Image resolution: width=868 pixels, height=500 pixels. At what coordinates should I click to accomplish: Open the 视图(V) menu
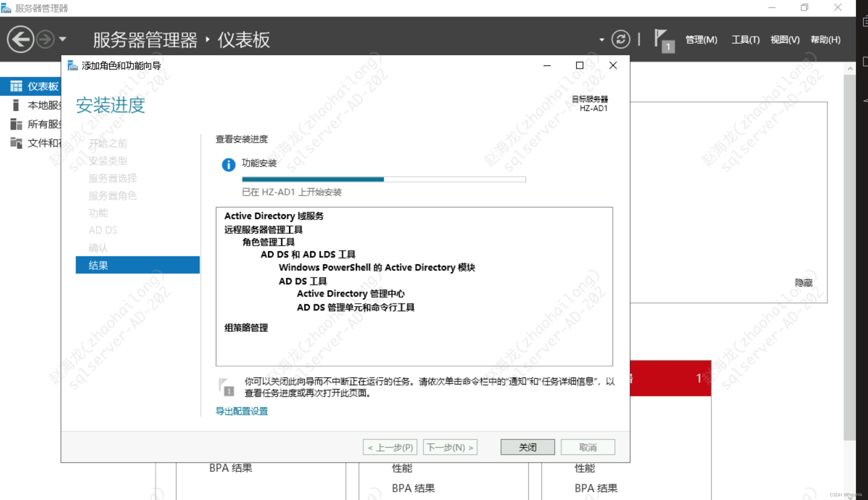tap(785, 40)
